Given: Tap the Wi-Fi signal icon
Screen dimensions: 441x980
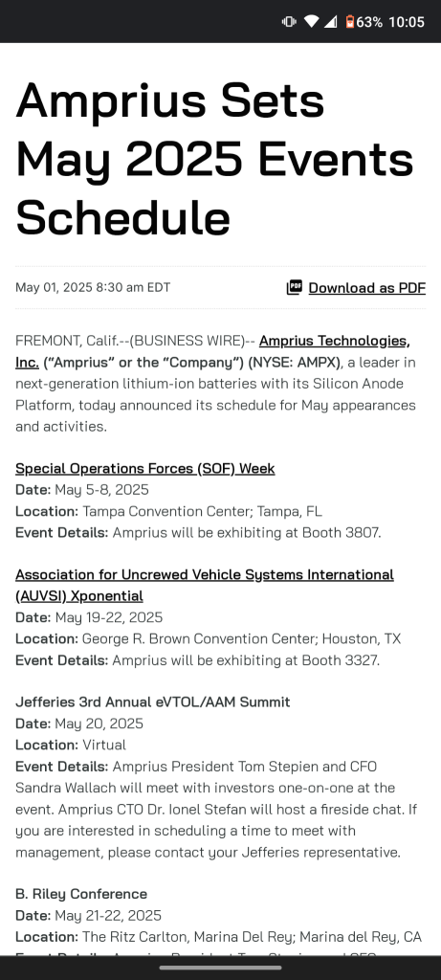Looking at the screenshot, I should pos(311,22).
